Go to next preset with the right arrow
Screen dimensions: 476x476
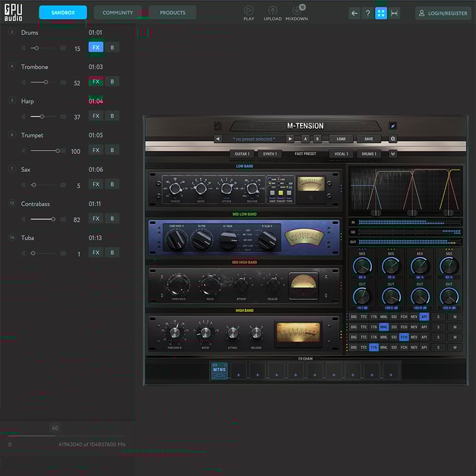click(x=290, y=139)
